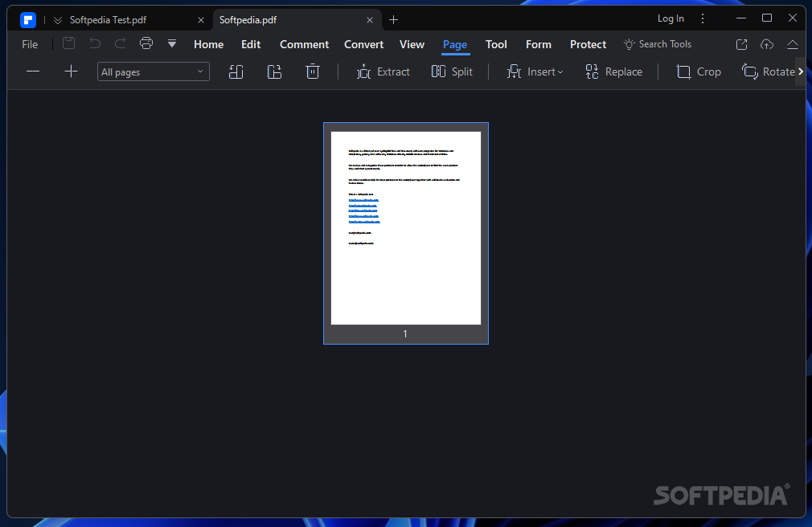This screenshot has width=812, height=527.
Task: Collapse the ribbon with the up chevron
Action: point(793,44)
